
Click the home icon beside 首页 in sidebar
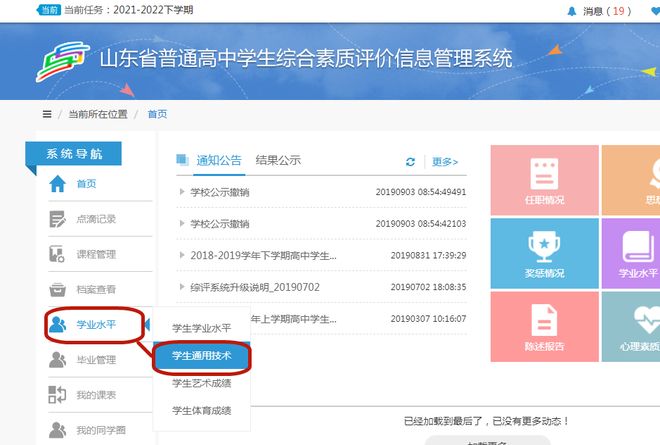tap(58, 184)
